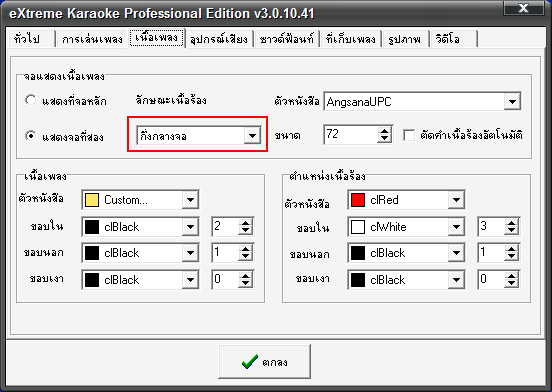This screenshot has width=552, height=392.
Task: Open position ขอบนอก clBlack color dropdown
Action: [x=457, y=253]
